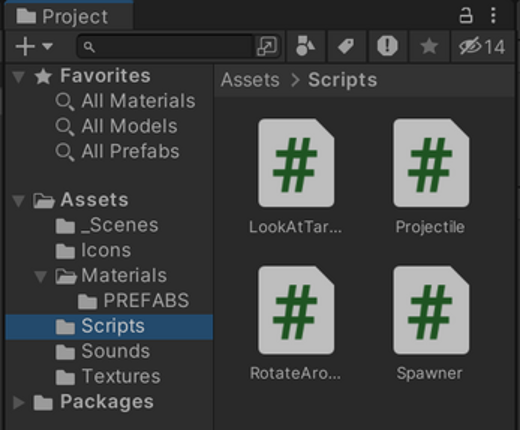The height and width of the screenshot is (430, 520).
Task: Open the Project panel three-dot menu
Action: coord(493,16)
